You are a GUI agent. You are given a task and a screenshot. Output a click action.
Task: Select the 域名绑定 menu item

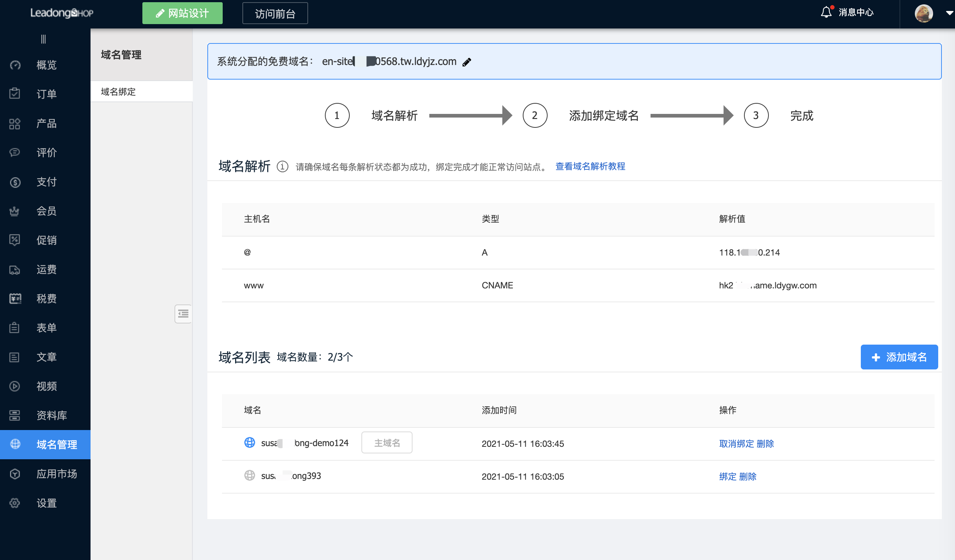(118, 91)
